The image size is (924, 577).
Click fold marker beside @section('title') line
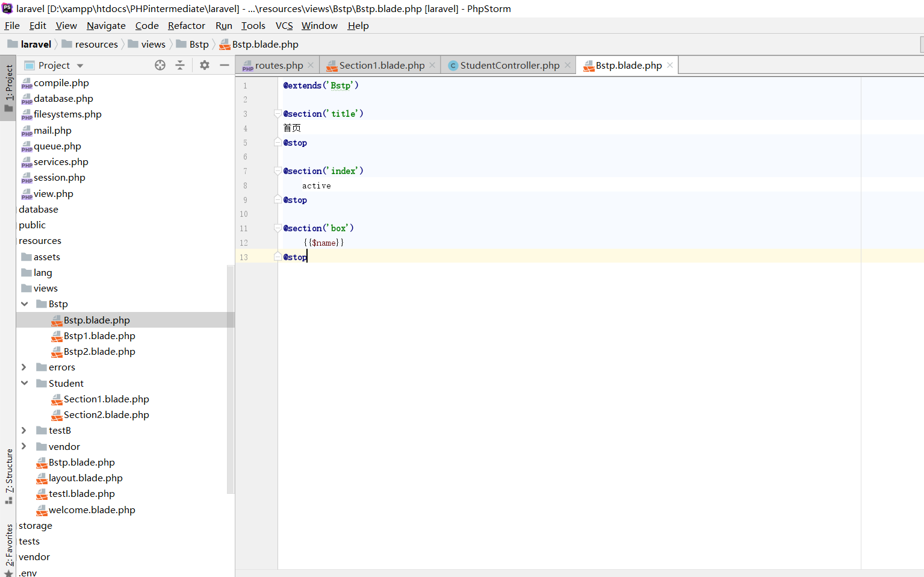(x=278, y=114)
